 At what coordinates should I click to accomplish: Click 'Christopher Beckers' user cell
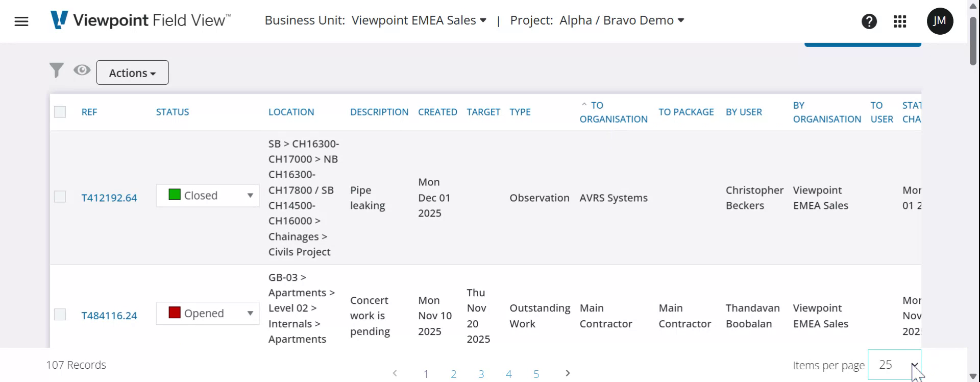coord(754,198)
